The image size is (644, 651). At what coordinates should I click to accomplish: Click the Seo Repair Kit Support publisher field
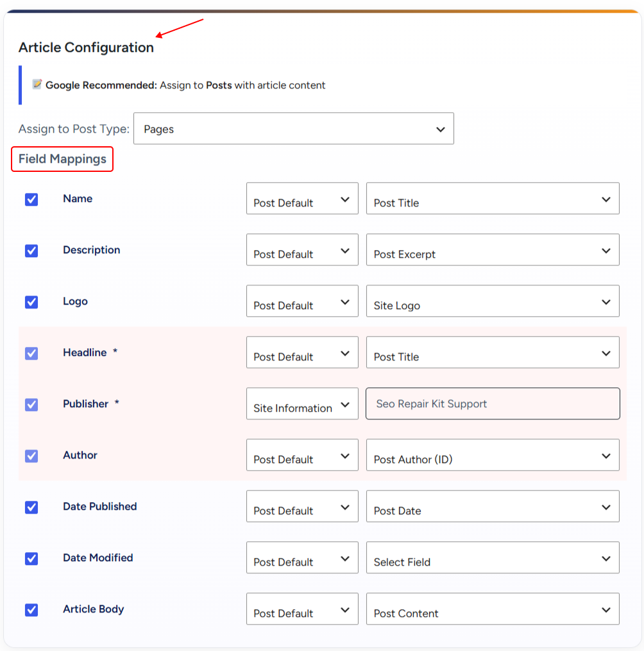[493, 403]
